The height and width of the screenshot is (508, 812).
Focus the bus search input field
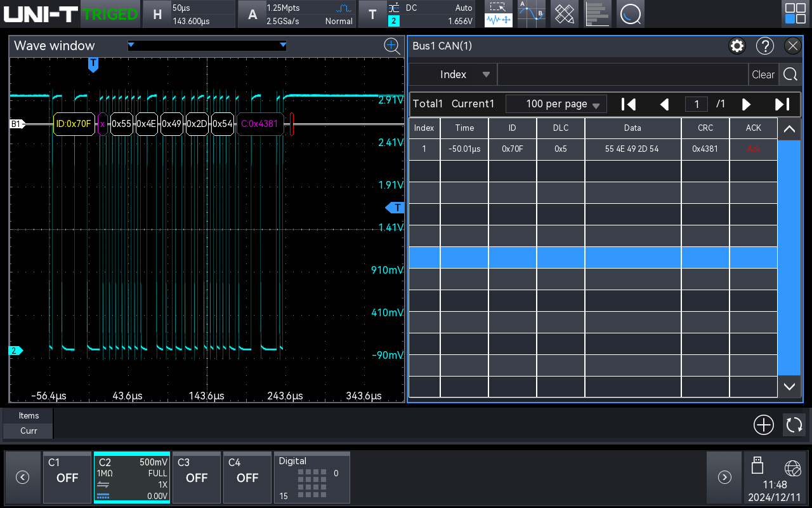tap(623, 74)
